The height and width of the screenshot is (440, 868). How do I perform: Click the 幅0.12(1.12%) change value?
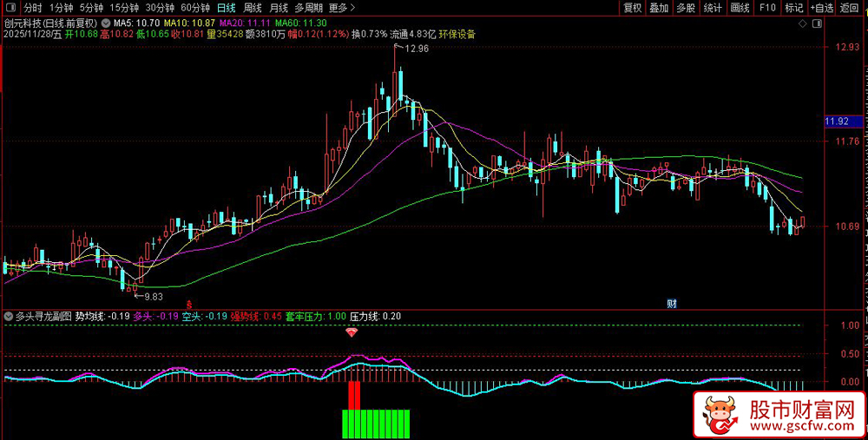pos(318,35)
